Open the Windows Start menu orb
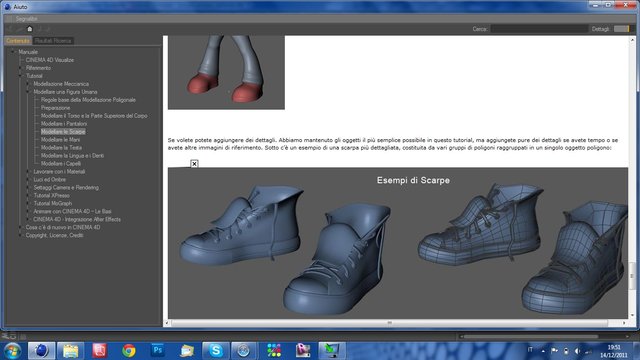The width and height of the screenshot is (640, 360). [x=12, y=351]
